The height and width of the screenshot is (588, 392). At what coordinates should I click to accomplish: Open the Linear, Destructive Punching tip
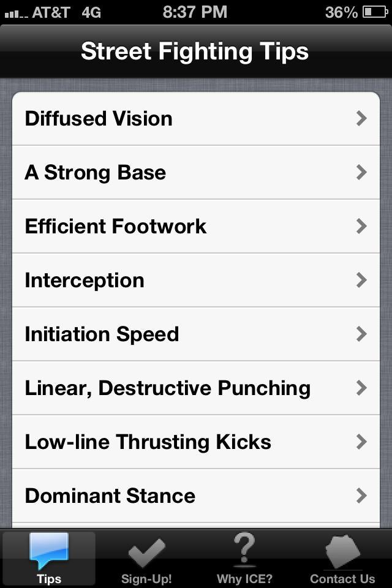[x=167, y=388]
